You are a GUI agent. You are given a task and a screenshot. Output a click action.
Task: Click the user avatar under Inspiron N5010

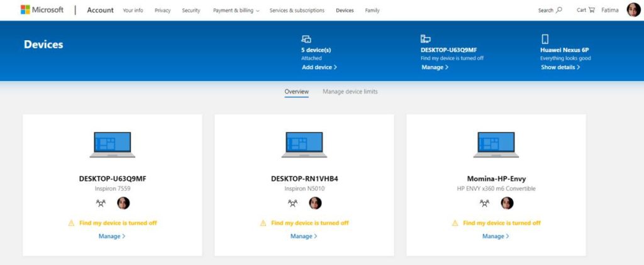pyautogui.click(x=315, y=203)
